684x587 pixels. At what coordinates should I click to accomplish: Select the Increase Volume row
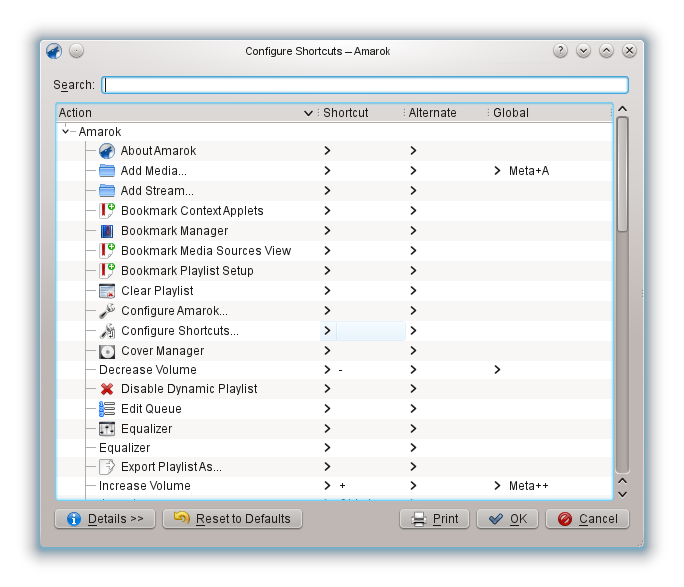point(335,486)
